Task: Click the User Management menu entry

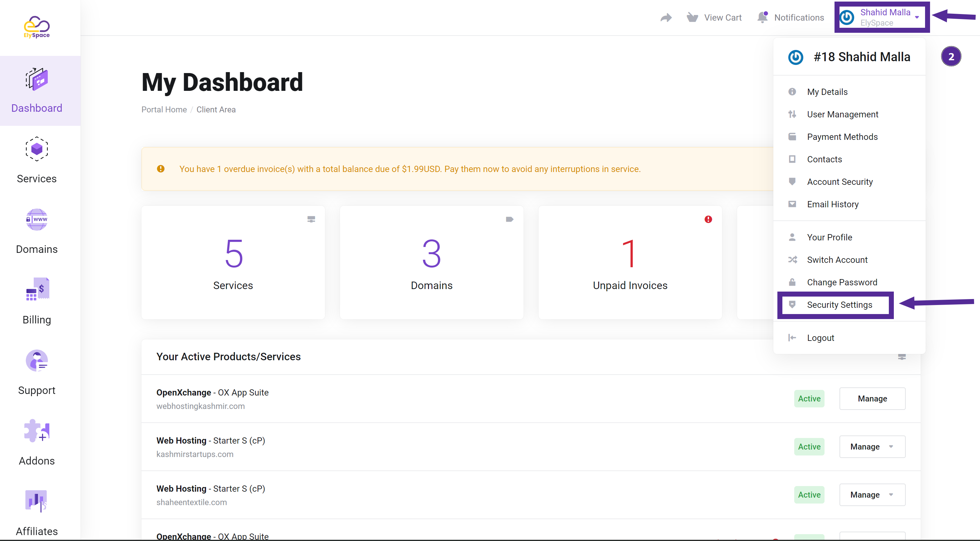Action: point(841,114)
